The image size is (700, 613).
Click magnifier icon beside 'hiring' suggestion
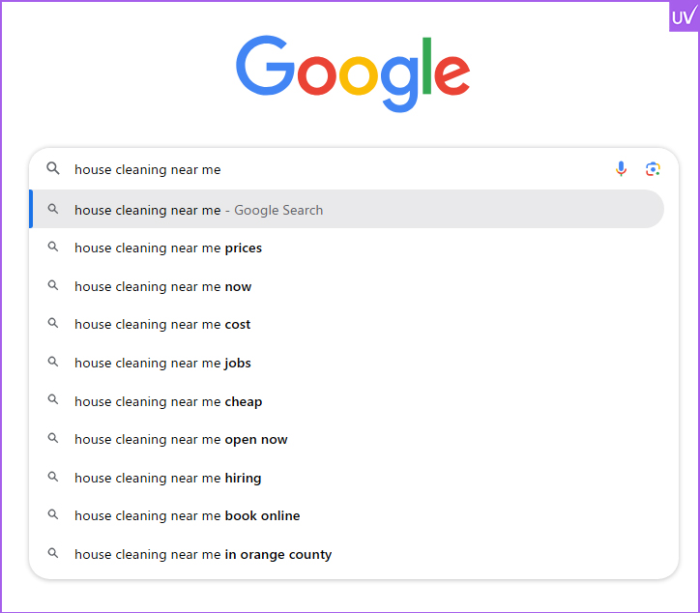coord(53,478)
